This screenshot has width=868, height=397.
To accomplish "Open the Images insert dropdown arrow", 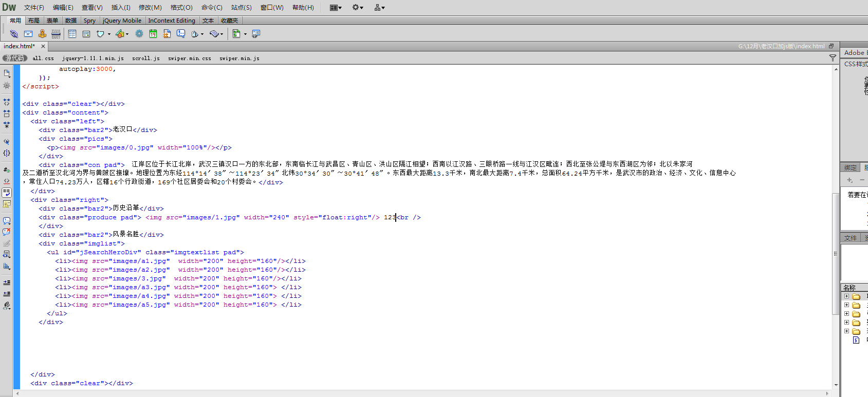I will (127, 34).
